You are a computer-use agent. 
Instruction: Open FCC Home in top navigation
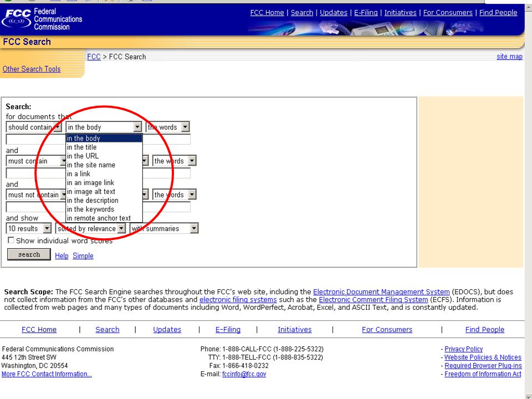click(267, 13)
